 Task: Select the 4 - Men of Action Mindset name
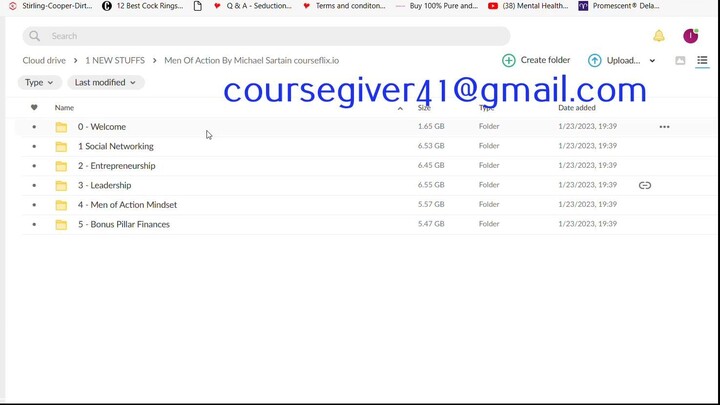127,205
